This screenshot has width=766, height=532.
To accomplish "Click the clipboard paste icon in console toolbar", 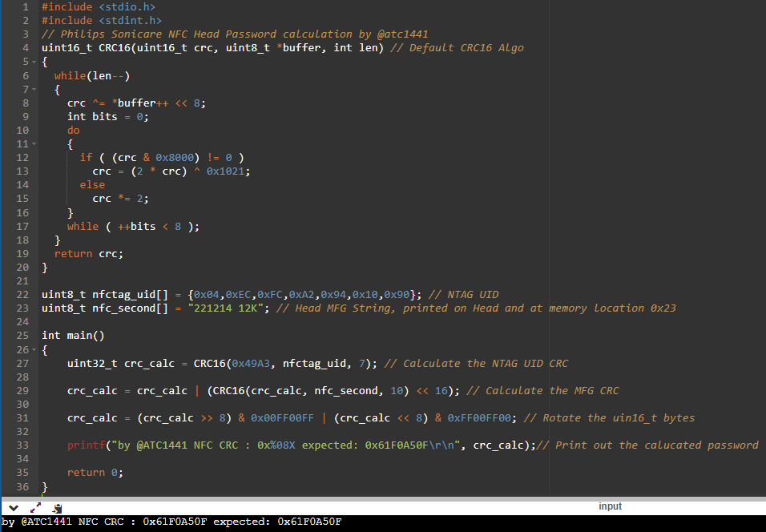I will [57, 508].
